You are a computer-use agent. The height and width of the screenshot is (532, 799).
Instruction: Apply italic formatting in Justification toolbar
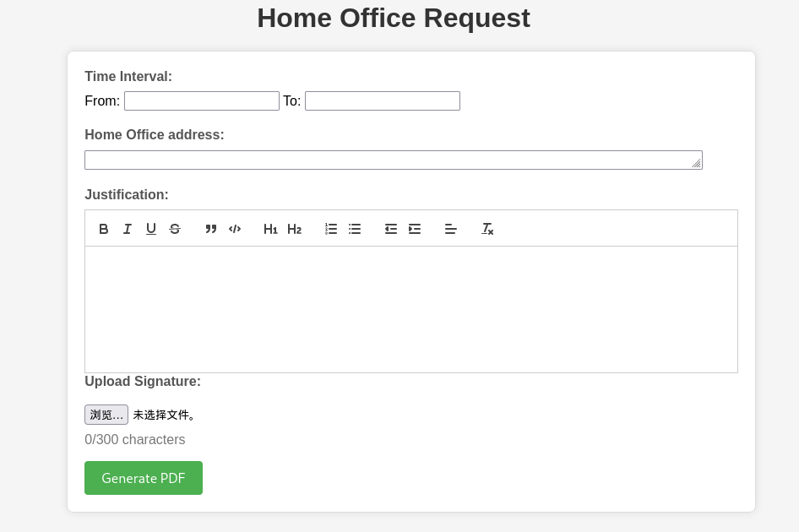pos(128,229)
